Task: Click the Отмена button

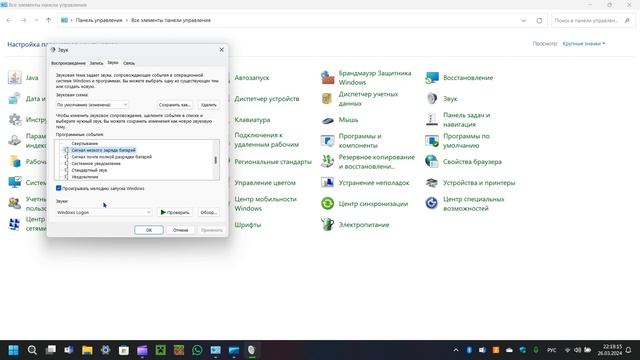Action: click(x=180, y=230)
